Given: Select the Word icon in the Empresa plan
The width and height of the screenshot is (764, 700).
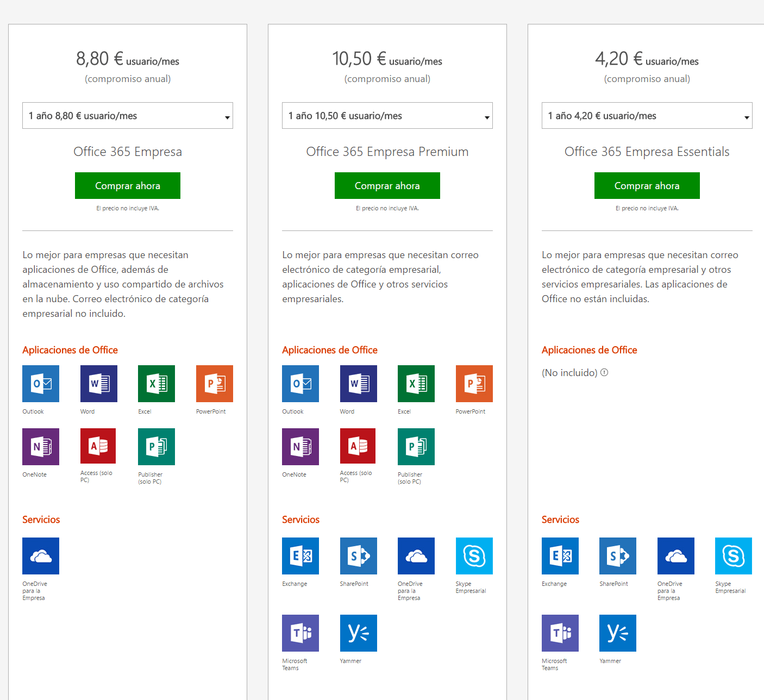Looking at the screenshot, I should pyautogui.click(x=98, y=384).
